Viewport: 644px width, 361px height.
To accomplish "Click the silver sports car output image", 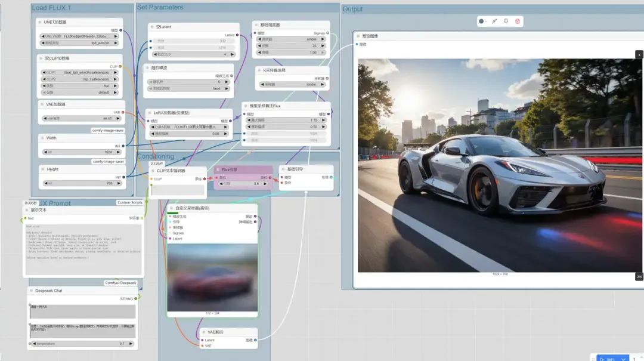I will [x=501, y=165].
